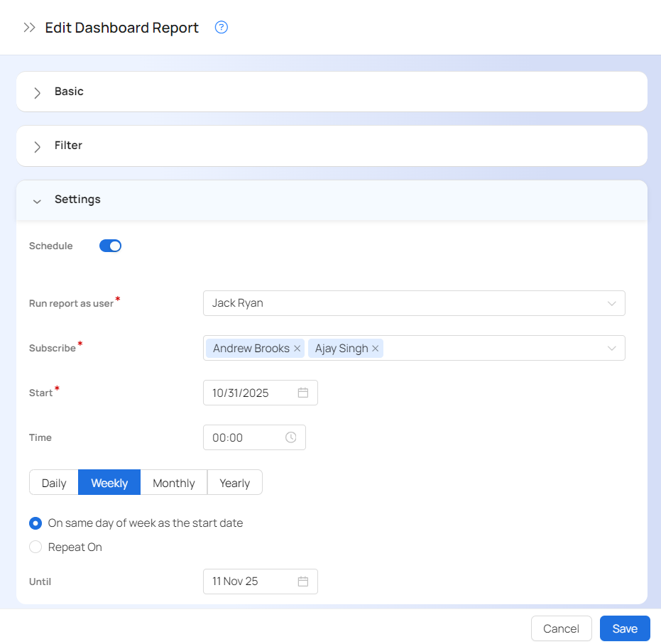Click the Cancel button
The height and width of the screenshot is (644, 661).
[x=561, y=628]
